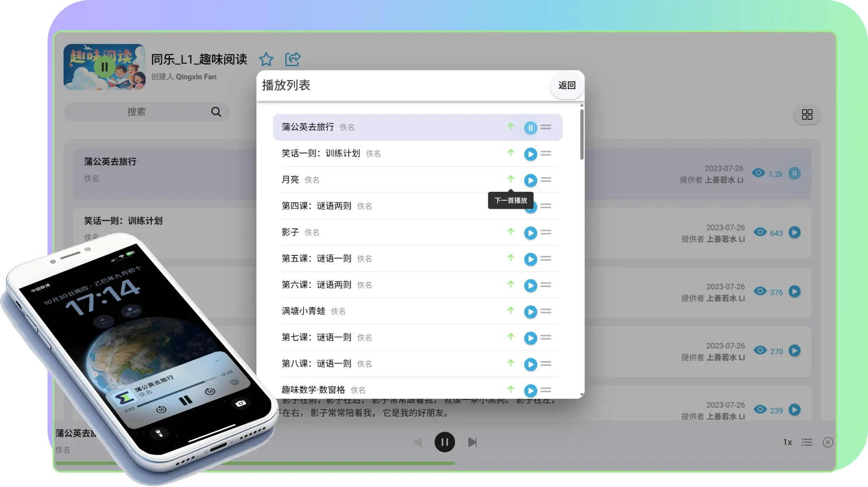
Task: Click reorder handle of 影子 row
Action: point(546,232)
